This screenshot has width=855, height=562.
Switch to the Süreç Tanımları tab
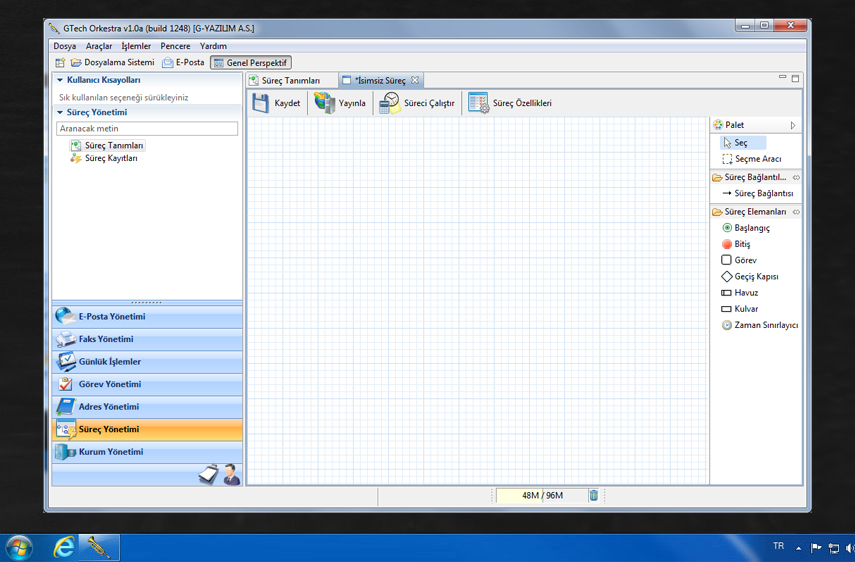click(x=291, y=81)
